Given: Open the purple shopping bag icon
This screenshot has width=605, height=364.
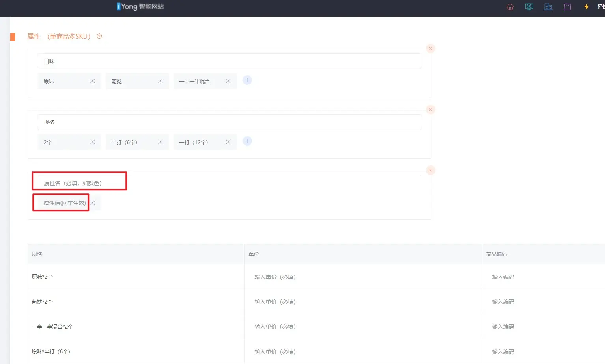Looking at the screenshot, I should click(x=567, y=7).
